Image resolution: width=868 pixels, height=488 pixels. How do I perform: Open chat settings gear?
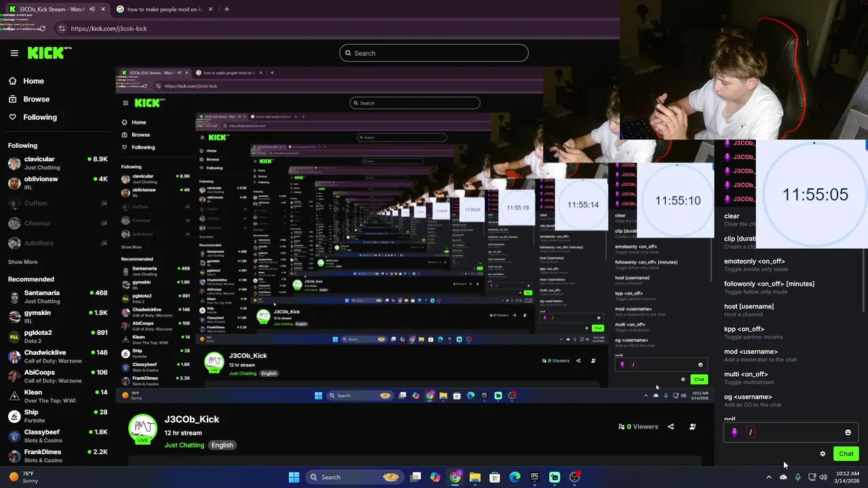(823, 454)
